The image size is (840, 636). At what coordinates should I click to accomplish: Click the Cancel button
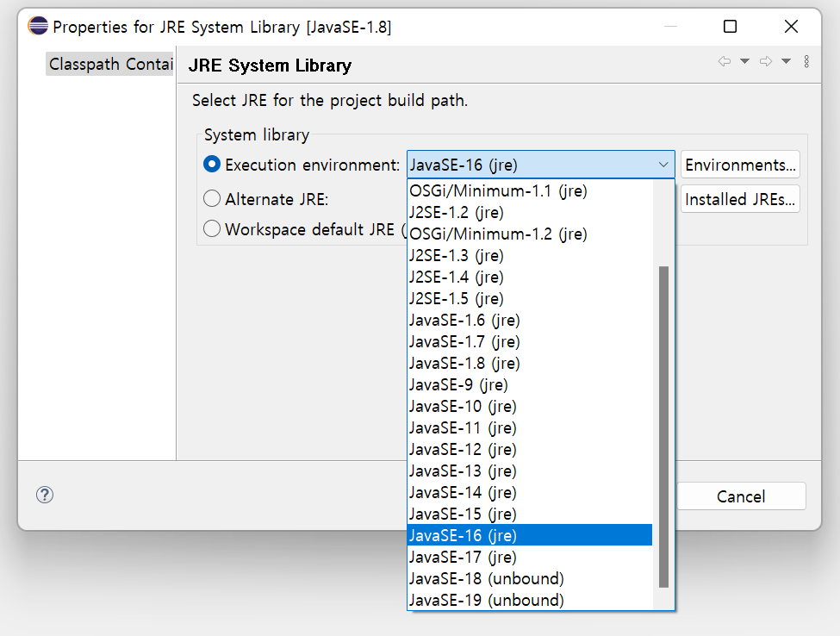click(741, 496)
